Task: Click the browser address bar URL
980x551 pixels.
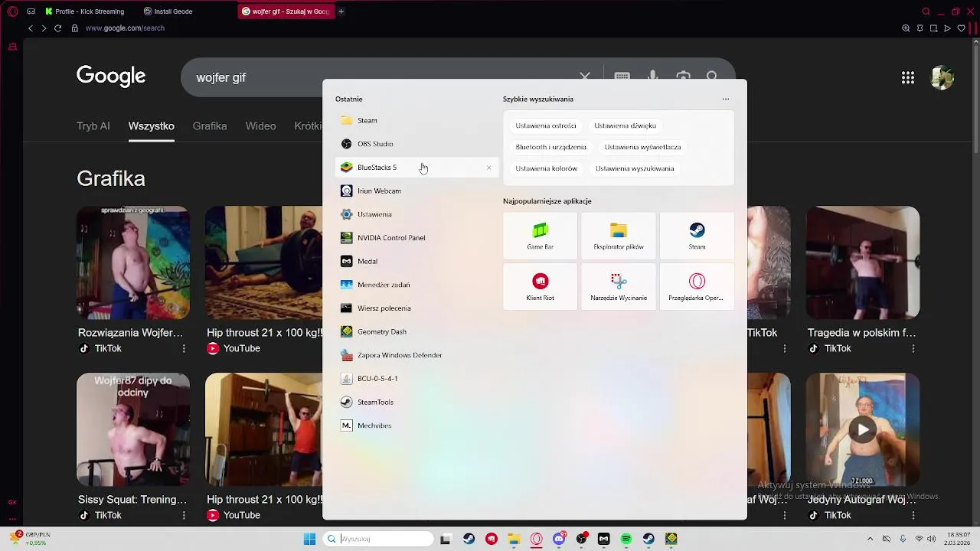Action: (125, 28)
